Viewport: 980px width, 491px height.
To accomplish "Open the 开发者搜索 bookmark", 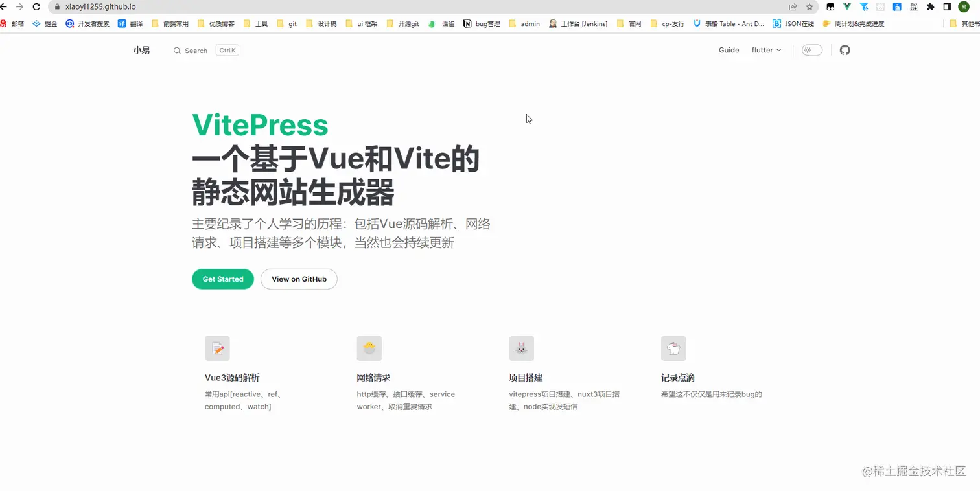I will point(87,23).
